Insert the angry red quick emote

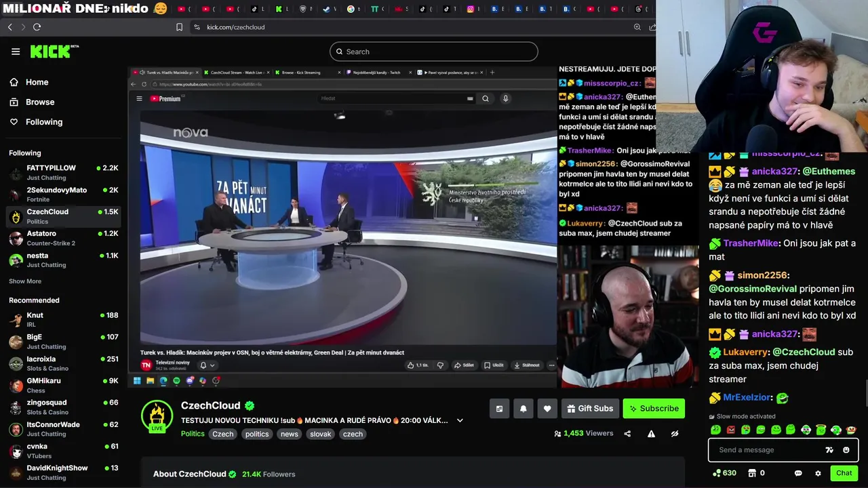731,430
